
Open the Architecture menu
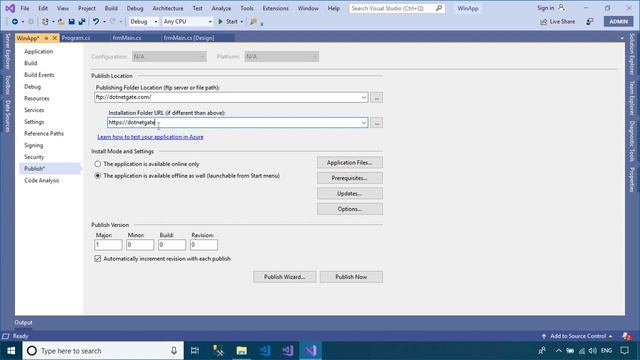[x=168, y=8]
